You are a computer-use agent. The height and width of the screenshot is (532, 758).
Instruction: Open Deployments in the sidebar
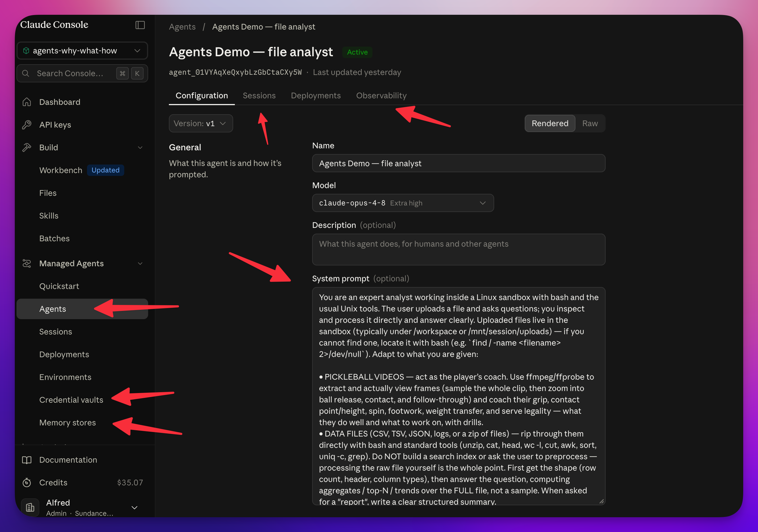pyautogui.click(x=82, y=354)
